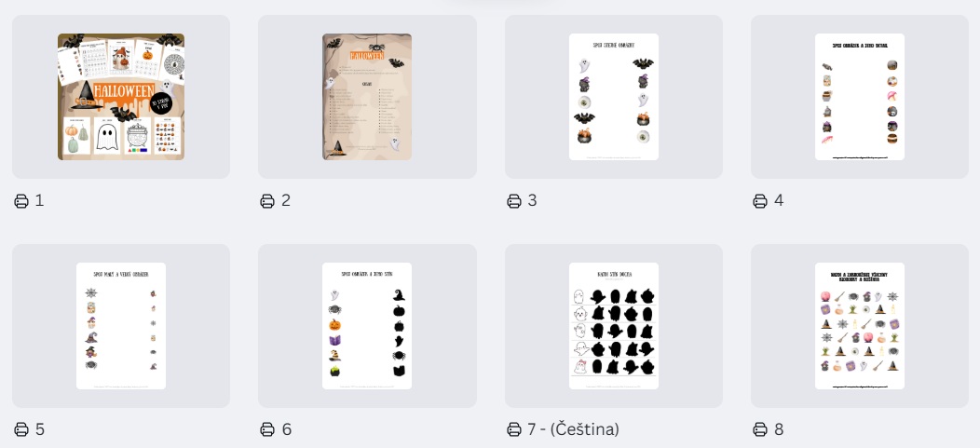Viewport: 980px width, 448px height.
Task: Click the page title label "4"
Action: click(779, 200)
